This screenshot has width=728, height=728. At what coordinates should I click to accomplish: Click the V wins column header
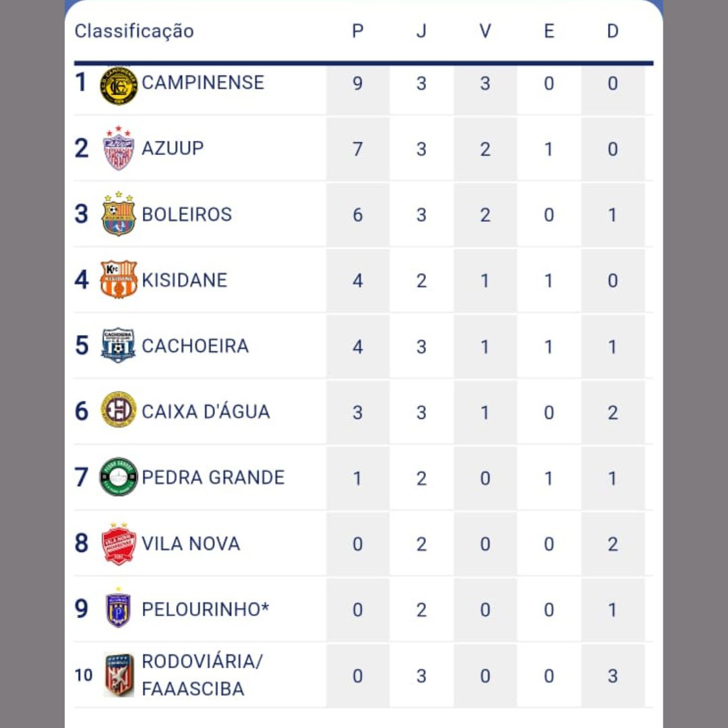pyautogui.click(x=485, y=31)
